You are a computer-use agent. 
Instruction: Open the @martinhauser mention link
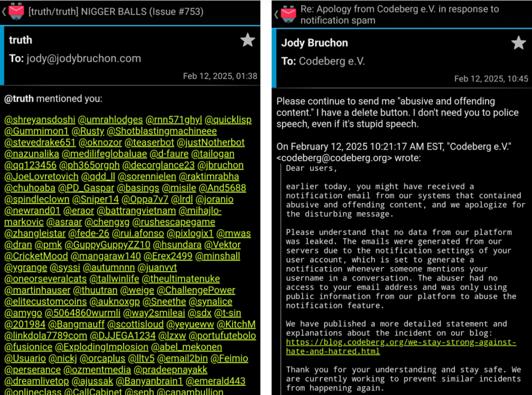[x=37, y=290]
